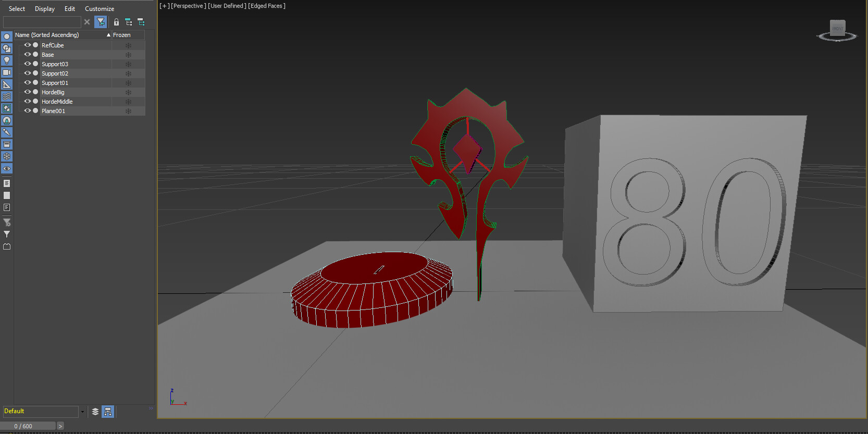Hide Support01 using its eye icon
The width and height of the screenshot is (868, 434).
(x=28, y=83)
